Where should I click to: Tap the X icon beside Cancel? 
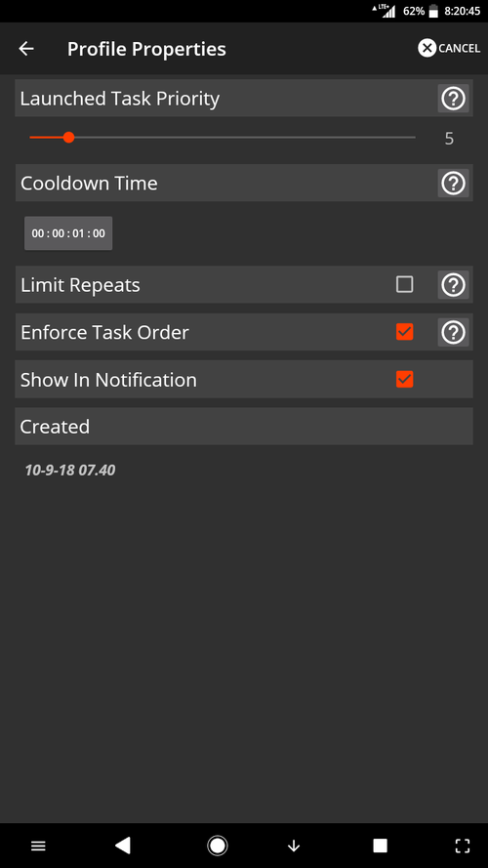pos(427,48)
